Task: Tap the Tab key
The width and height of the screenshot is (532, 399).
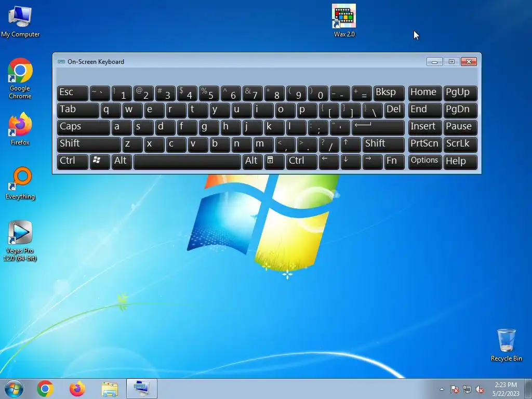Action: point(78,111)
